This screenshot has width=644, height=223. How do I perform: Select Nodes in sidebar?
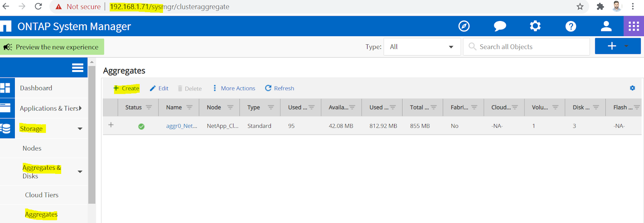pyautogui.click(x=32, y=148)
